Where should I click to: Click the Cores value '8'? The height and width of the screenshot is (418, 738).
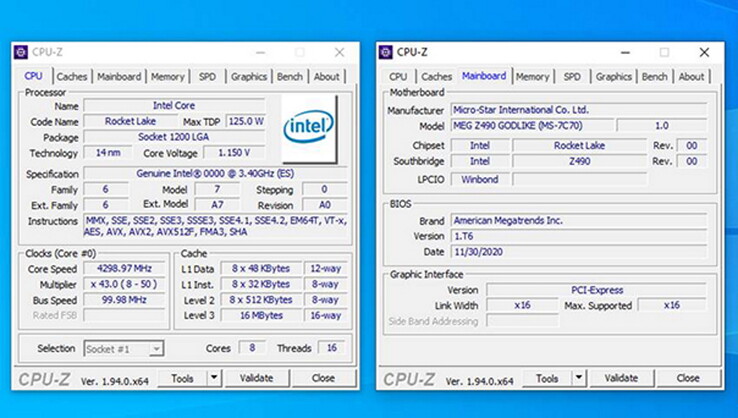[252, 348]
